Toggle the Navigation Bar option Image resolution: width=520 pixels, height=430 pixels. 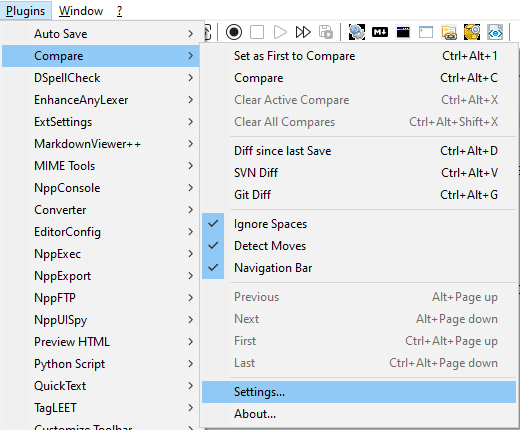click(x=359, y=268)
